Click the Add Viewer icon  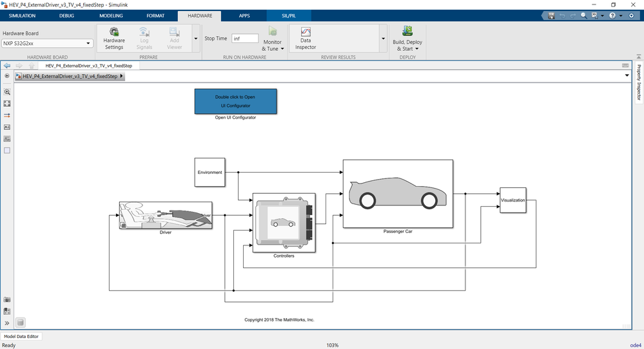(174, 32)
